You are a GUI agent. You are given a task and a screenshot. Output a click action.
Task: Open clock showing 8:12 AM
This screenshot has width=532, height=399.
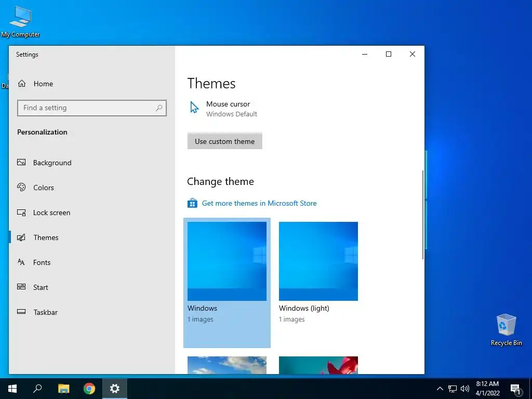click(x=487, y=389)
